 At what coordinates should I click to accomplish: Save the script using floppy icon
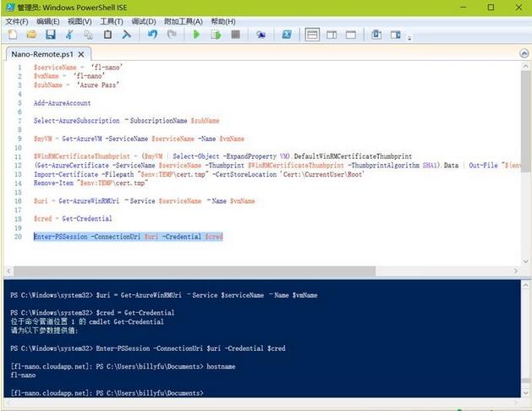click(x=51, y=35)
